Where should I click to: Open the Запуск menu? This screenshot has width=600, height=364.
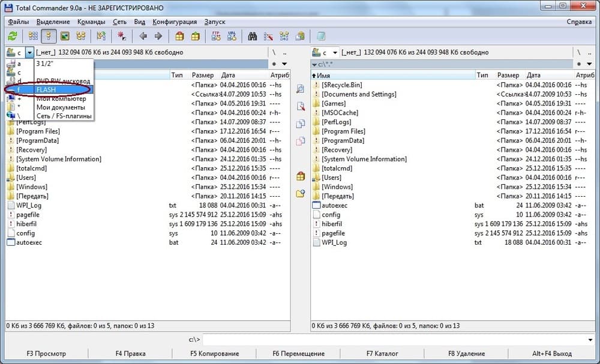pyautogui.click(x=215, y=22)
